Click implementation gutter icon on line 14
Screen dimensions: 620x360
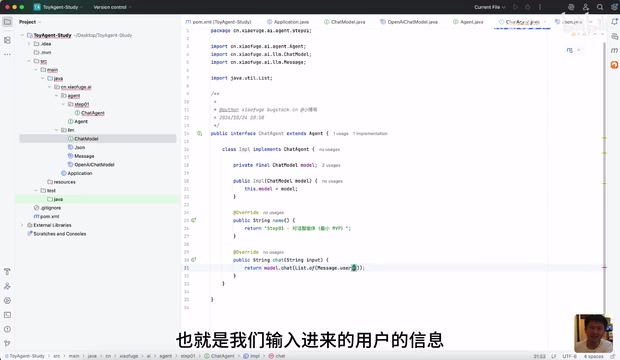tap(199, 134)
